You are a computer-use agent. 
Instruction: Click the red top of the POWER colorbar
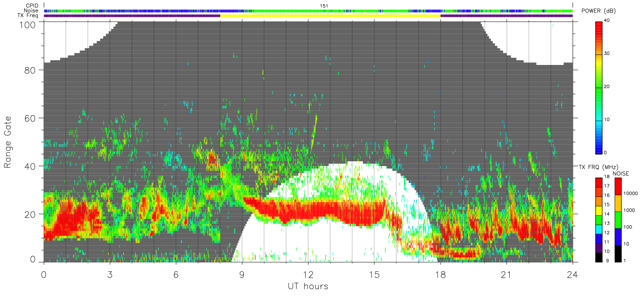click(x=599, y=26)
